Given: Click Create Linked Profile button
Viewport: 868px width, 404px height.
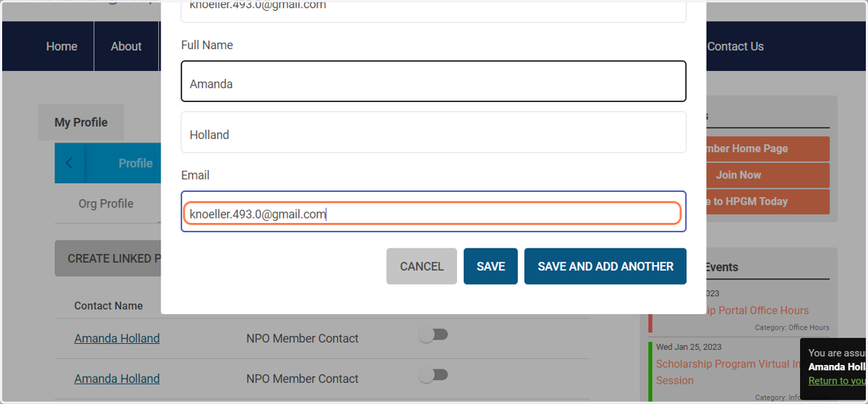Looking at the screenshot, I should click(109, 258).
